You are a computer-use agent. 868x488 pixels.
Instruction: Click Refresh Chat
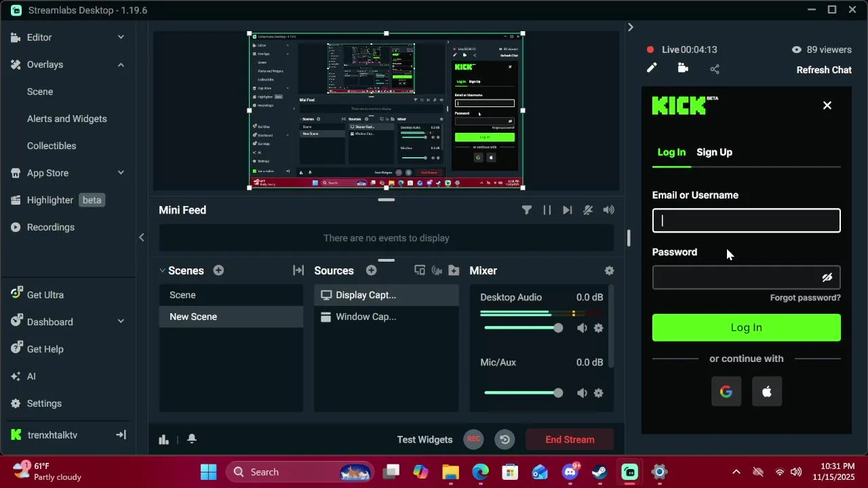(x=824, y=70)
